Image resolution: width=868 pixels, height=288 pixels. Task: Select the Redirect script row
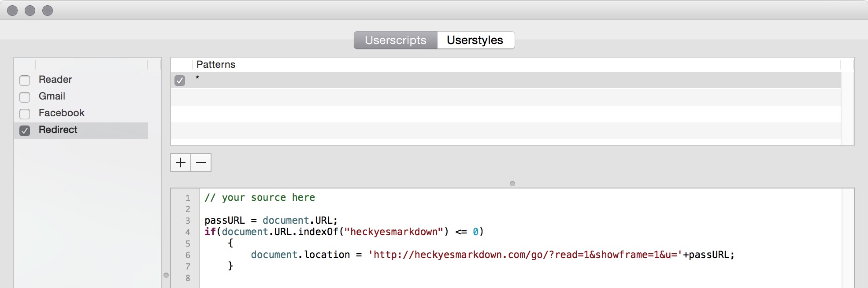click(x=81, y=130)
